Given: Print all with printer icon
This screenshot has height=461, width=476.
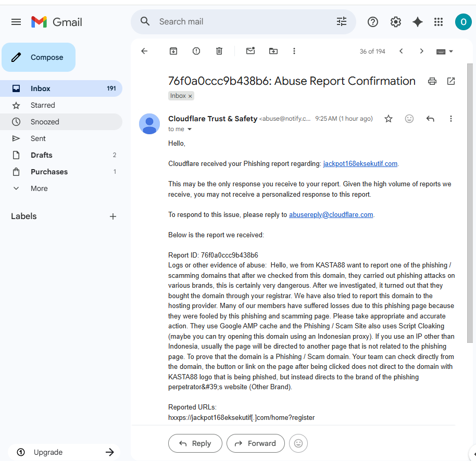Looking at the screenshot, I should click(x=432, y=81).
